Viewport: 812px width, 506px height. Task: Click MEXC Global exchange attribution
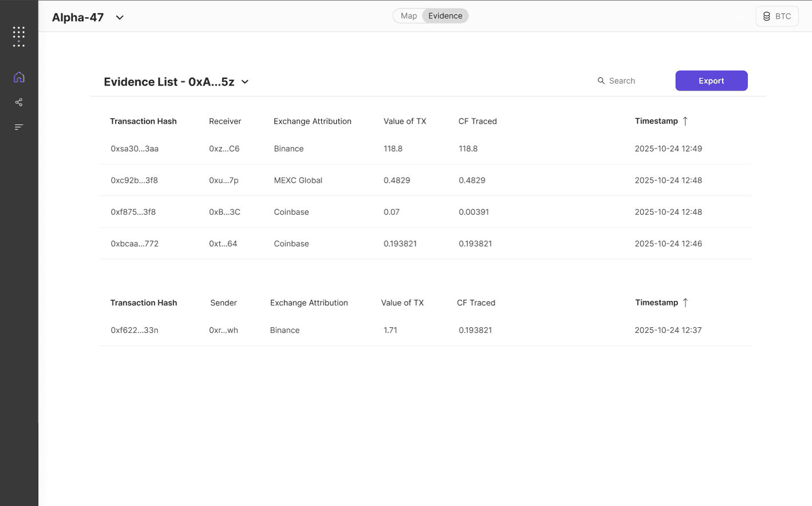298,180
